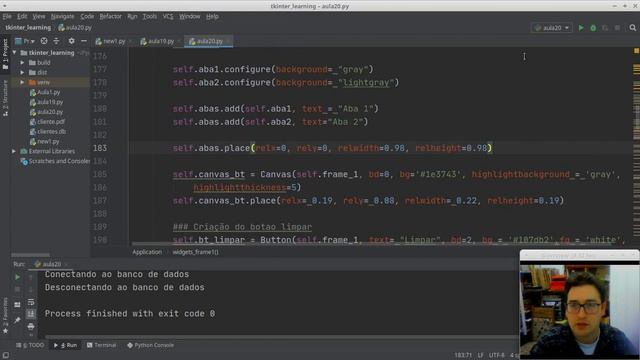This screenshot has width=640, height=360.
Task: Open the Terminal tool window
Action: (x=102, y=345)
